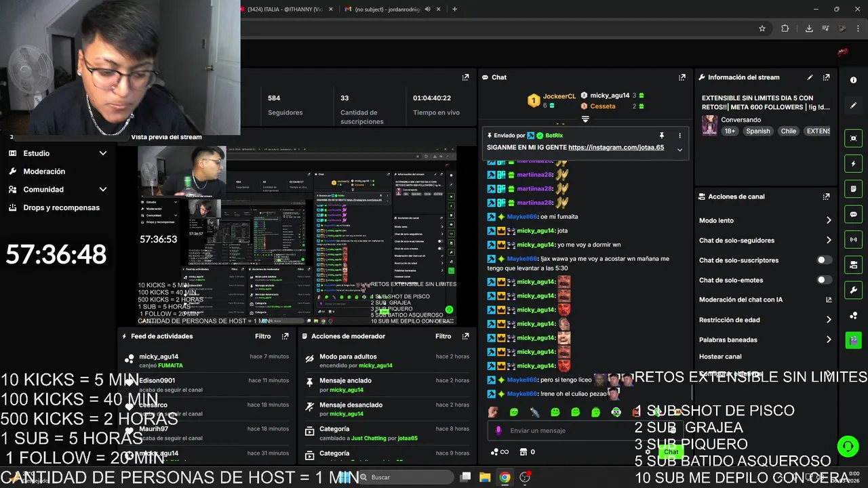Open the Instagram link in pinned message
The height and width of the screenshot is (488, 868).
616,147
